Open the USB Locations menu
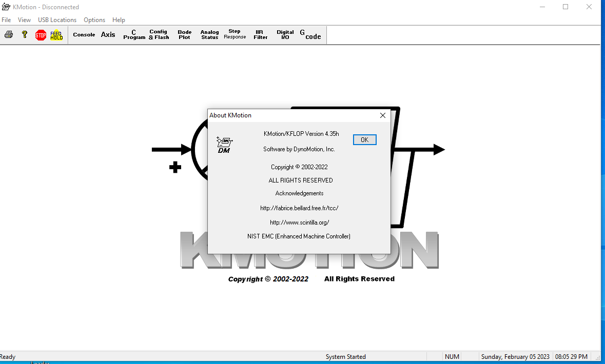Viewport: 605px width, 364px height. pos(57,20)
